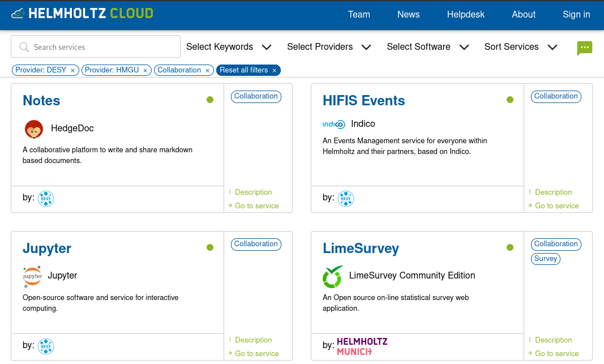Expand the Select Providers dropdown
Screen dimensions: 604x364
(329, 47)
